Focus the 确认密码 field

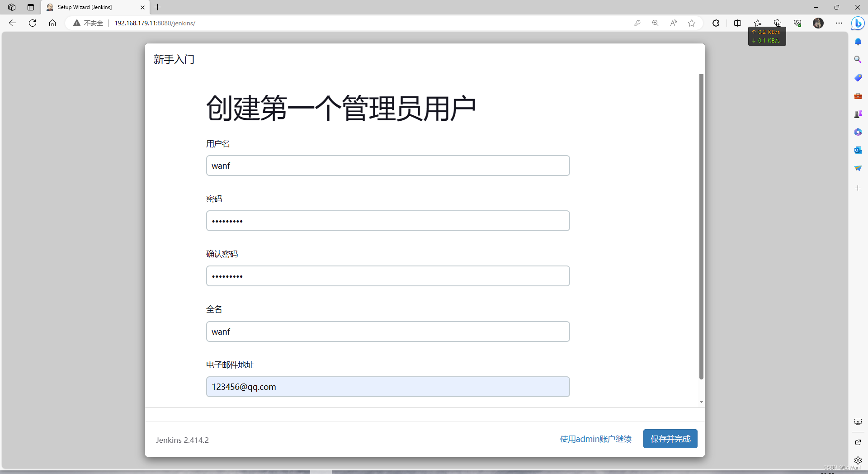coord(388,276)
